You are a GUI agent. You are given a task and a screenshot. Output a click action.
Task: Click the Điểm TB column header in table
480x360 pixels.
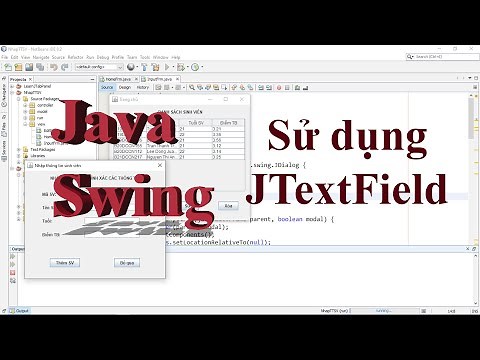229,123
